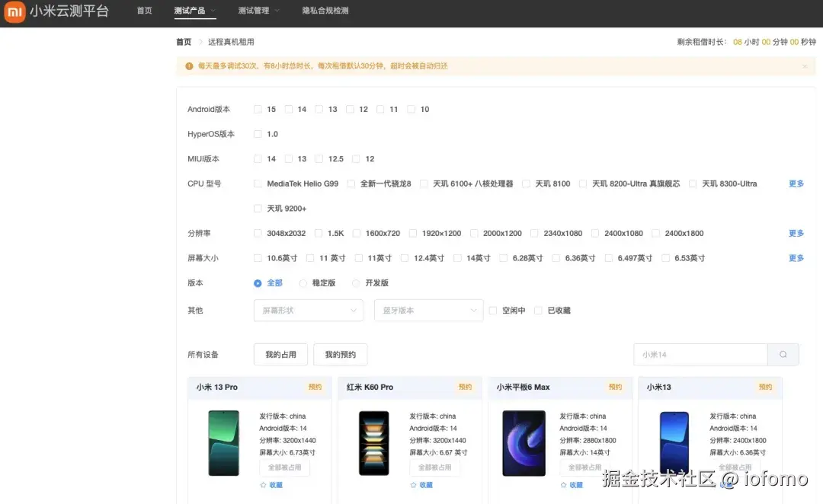This screenshot has height=504, width=823.
Task: Click the warning icon on the yellow notice banner
Action: [188, 66]
